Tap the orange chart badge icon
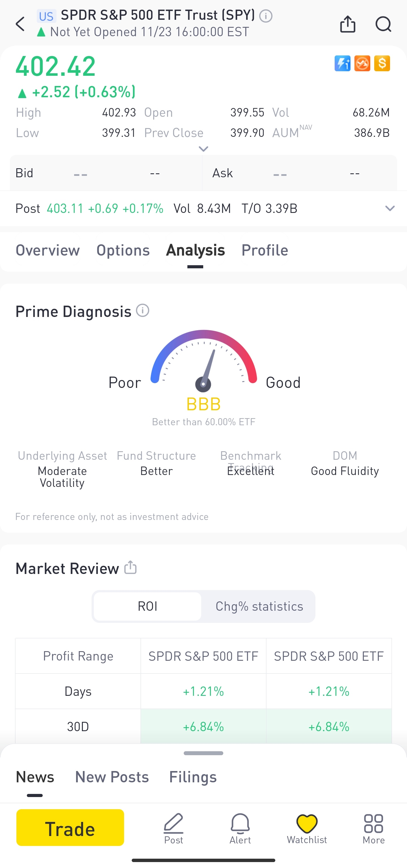Screen dimensions: 407x868 [362, 63]
